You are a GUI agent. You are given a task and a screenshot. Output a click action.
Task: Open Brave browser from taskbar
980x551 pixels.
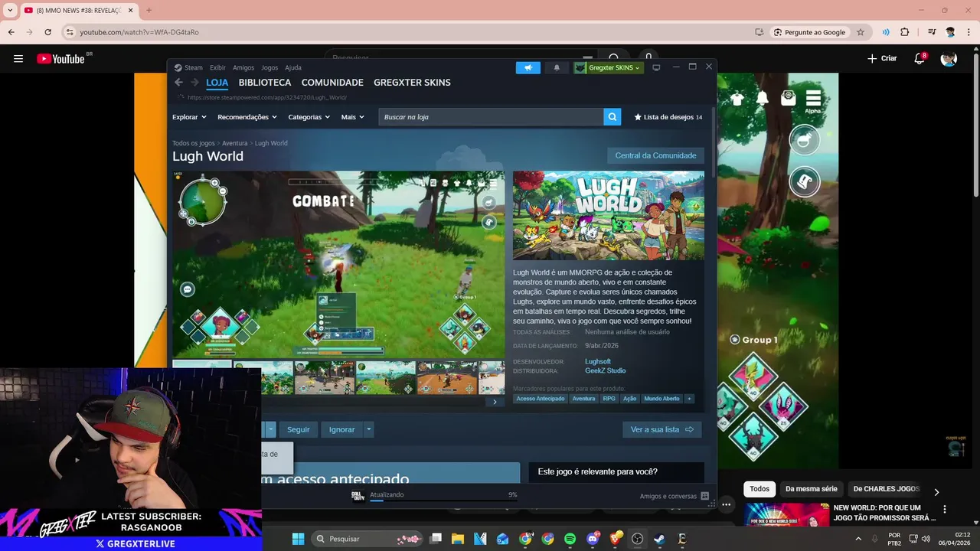(615, 539)
